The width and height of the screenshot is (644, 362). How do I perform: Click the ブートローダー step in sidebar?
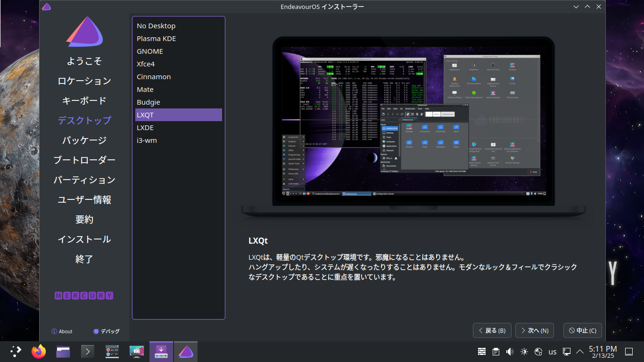click(x=84, y=160)
